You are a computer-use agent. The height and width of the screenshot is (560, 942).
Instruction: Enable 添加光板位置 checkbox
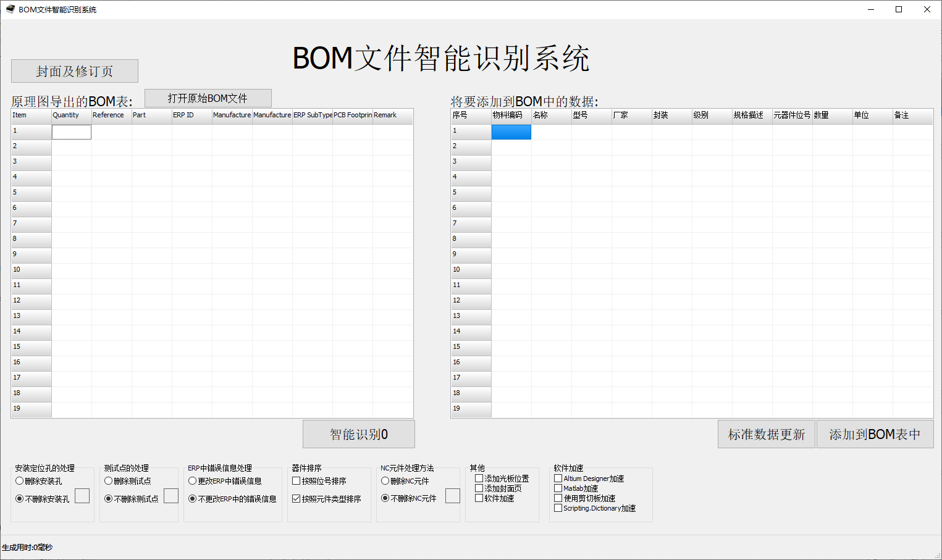click(x=479, y=478)
